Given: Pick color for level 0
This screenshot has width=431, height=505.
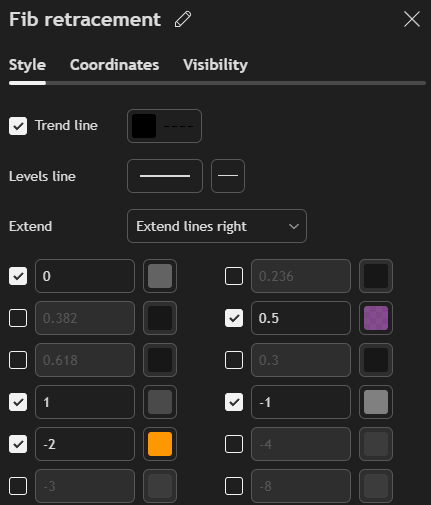Looking at the screenshot, I should [x=160, y=276].
